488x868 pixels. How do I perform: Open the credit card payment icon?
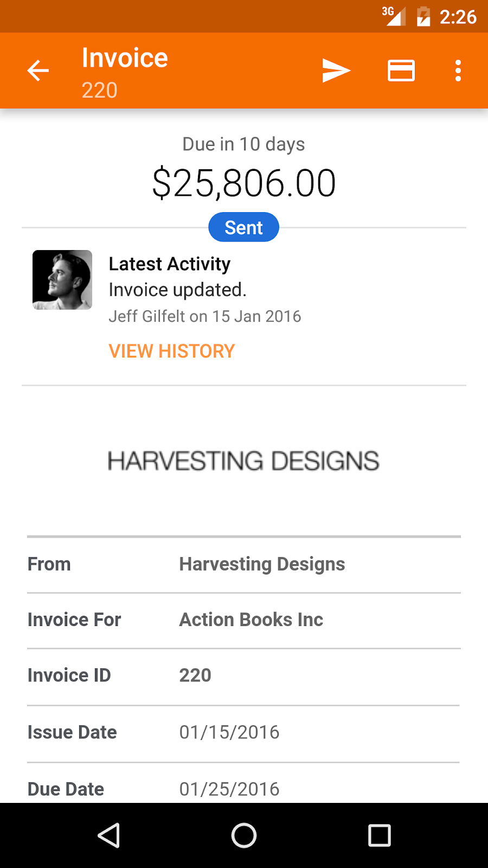[401, 71]
